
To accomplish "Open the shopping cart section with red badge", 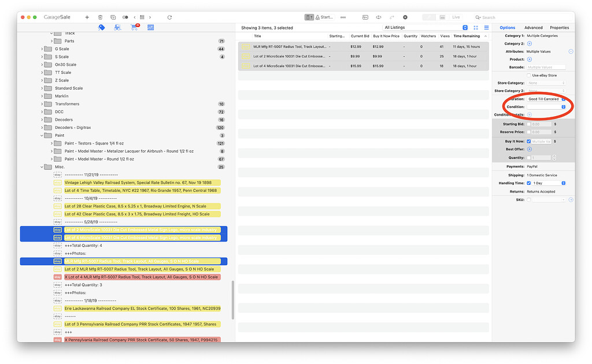I will tap(134, 27).
